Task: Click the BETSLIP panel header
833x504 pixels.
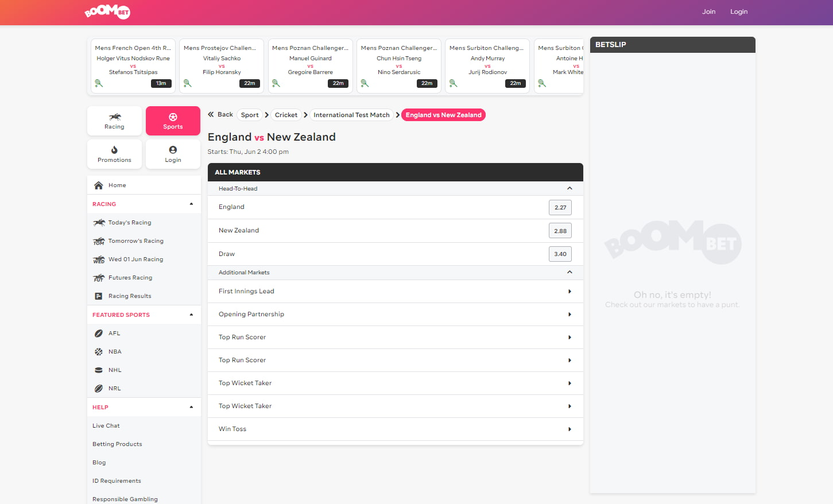Action: point(673,45)
